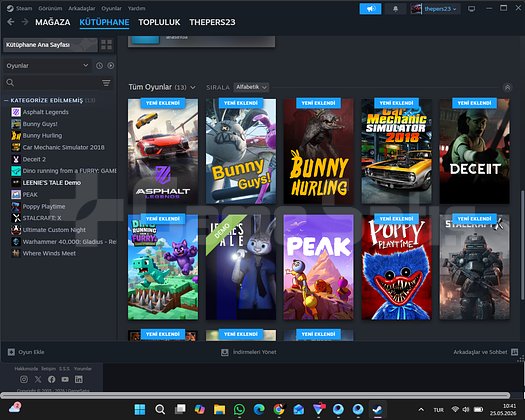The height and width of the screenshot is (420, 525).
Task: Go to the TOPLULUK tab
Action: point(159,22)
